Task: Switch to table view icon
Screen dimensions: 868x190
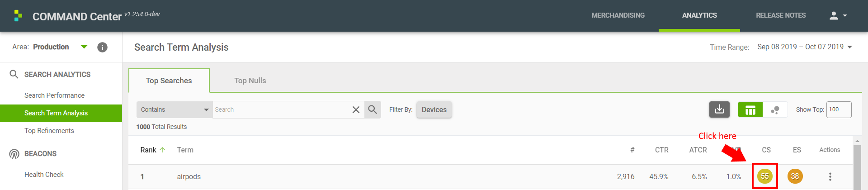Action: pyautogui.click(x=750, y=109)
